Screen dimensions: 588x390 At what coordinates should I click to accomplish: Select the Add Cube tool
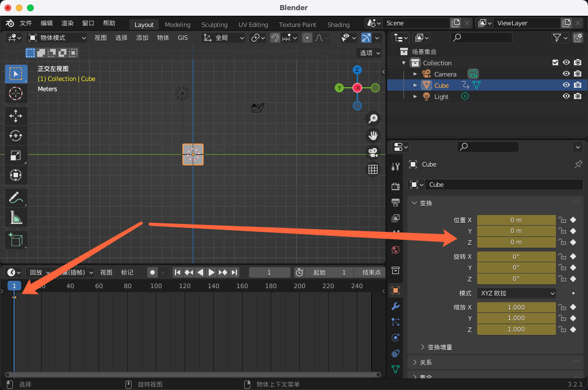(16, 240)
